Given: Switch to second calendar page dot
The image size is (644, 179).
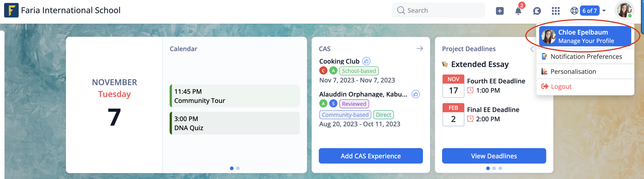Looking at the screenshot, I should 238,168.
